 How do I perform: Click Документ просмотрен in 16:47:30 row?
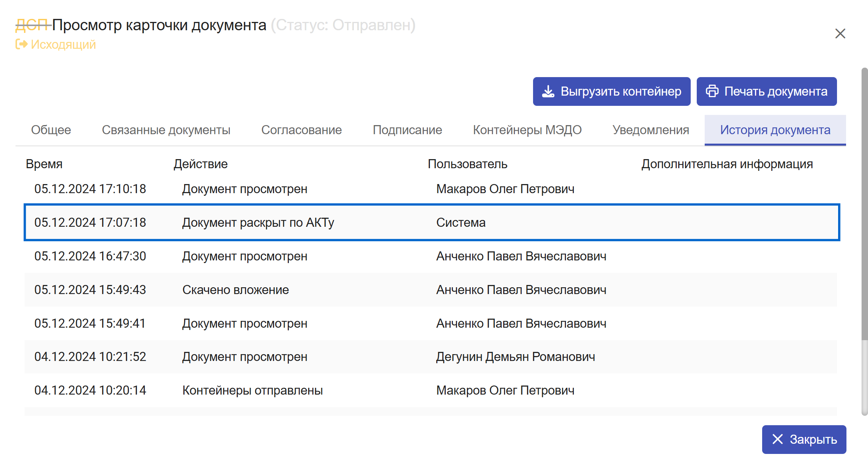[x=245, y=256]
